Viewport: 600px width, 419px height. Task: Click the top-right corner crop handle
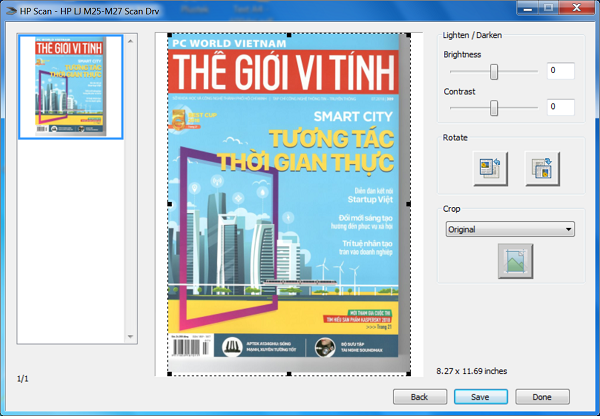[x=408, y=35]
